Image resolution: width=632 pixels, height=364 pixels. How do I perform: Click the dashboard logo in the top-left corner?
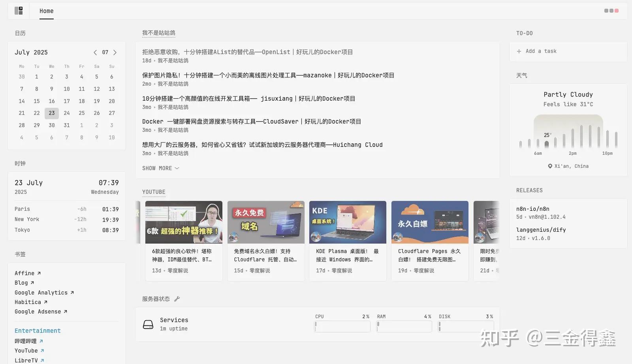pyautogui.click(x=19, y=10)
